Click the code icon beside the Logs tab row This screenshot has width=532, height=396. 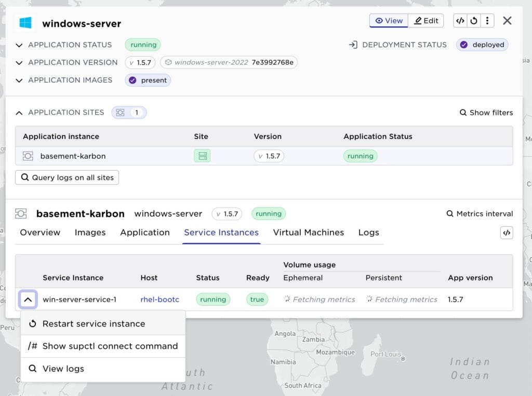point(507,233)
